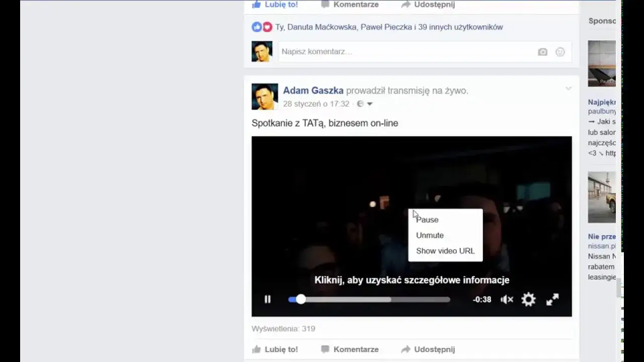This screenshot has height=362, width=644.
Task: Click the video progress bar handle
Action: (301, 299)
